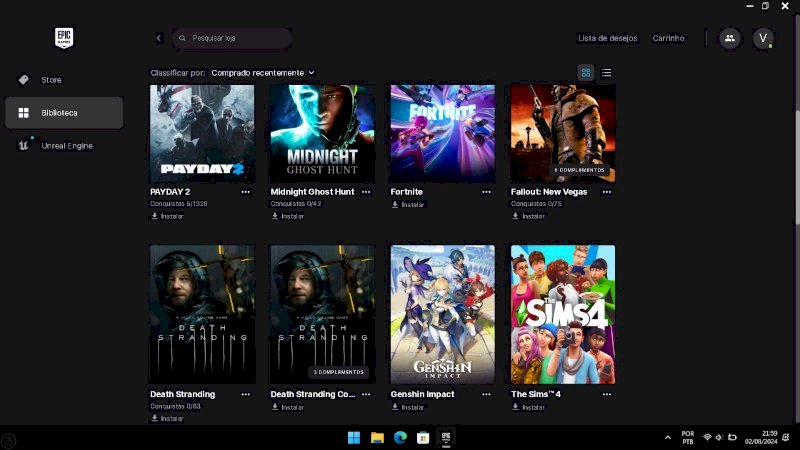800x450 pixels.
Task: Open the sort by Comprado recentemente dropdown
Action: click(x=263, y=73)
